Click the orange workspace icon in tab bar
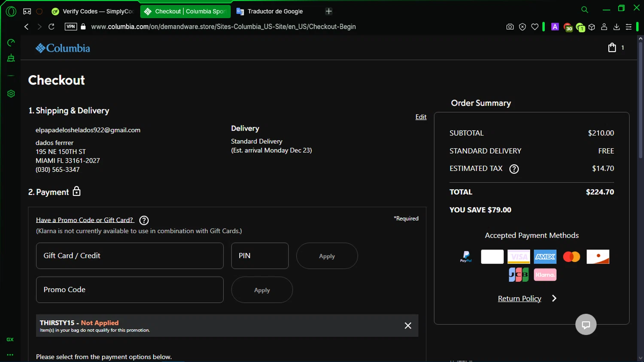644x362 pixels. point(39,12)
